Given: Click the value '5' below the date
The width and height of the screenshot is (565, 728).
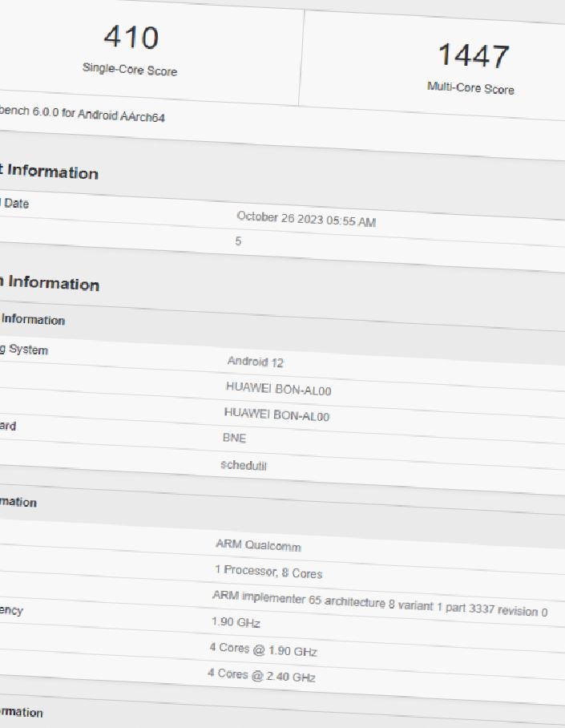Looking at the screenshot, I should [x=238, y=241].
